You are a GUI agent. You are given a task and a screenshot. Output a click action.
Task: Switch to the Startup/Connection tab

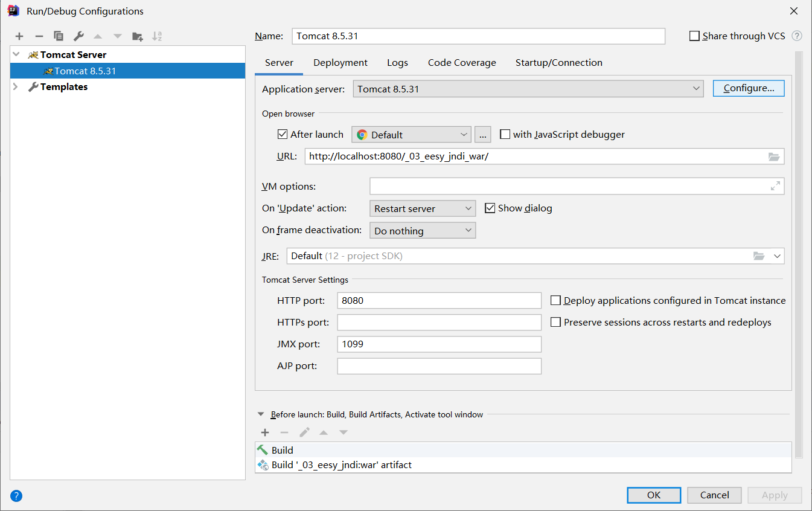pyautogui.click(x=559, y=63)
